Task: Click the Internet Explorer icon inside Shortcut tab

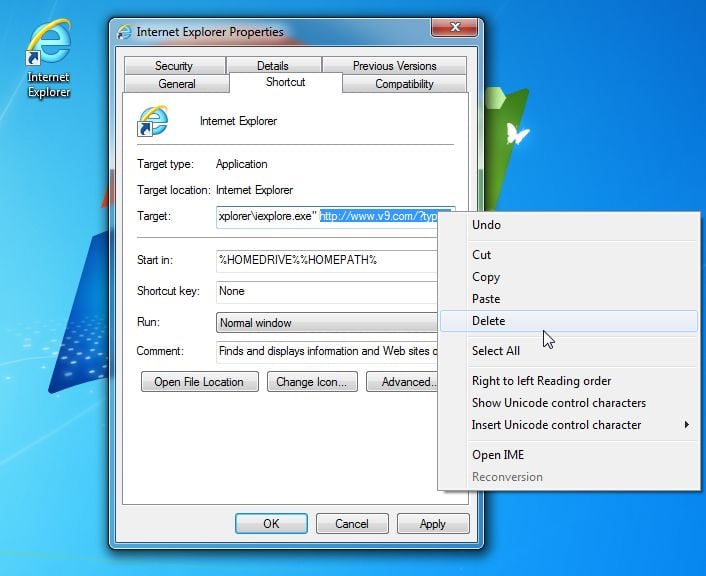Action: click(x=152, y=121)
